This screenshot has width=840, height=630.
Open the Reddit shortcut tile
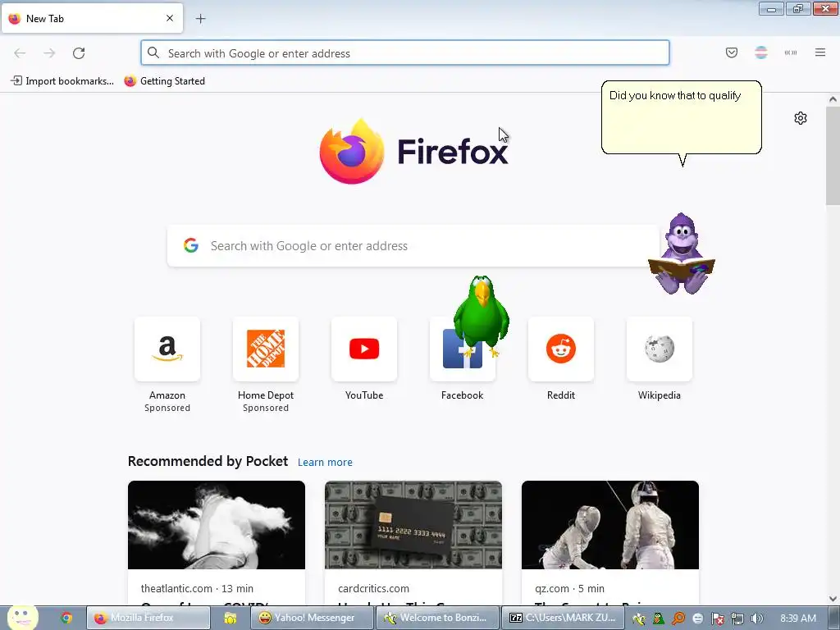click(x=561, y=349)
